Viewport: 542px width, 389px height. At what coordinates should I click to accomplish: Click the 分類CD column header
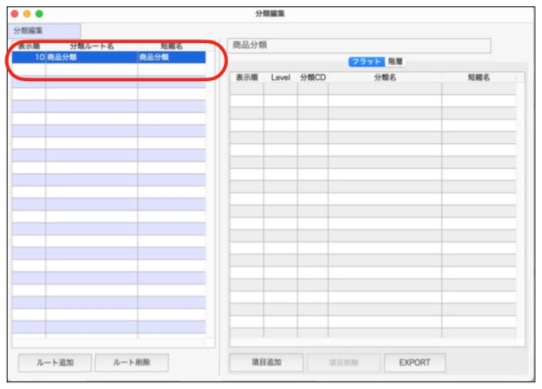pos(313,77)
